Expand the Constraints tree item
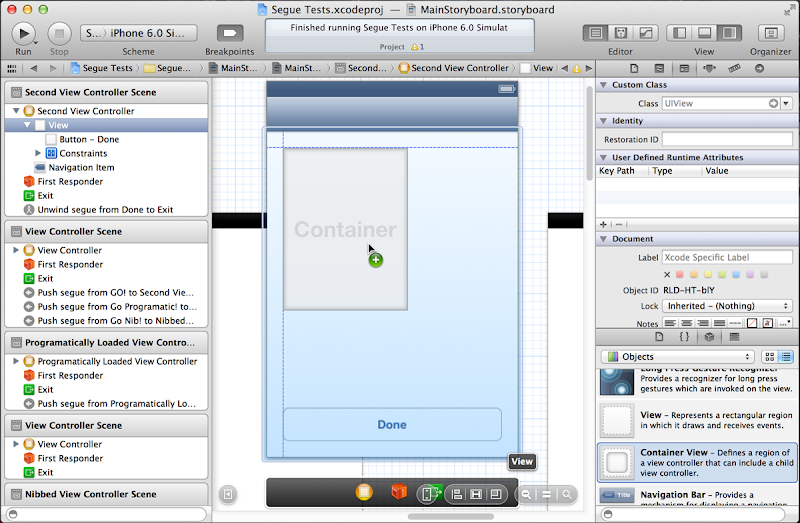The image size is (800, 523). 37,153
